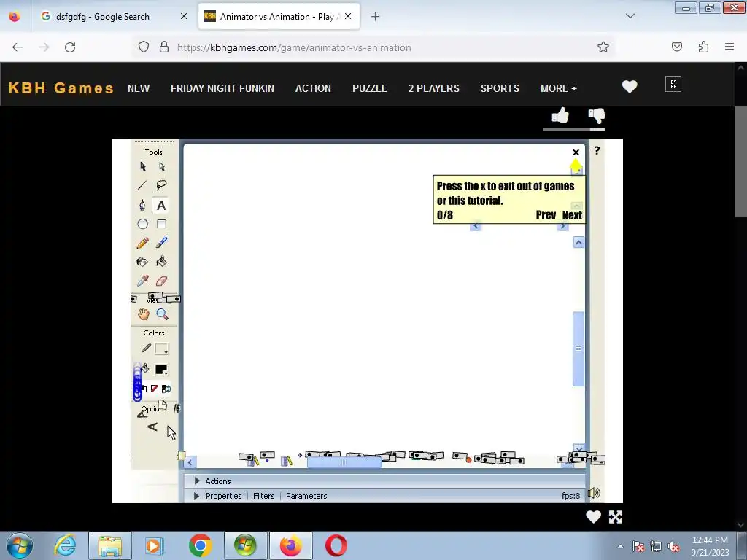Image resolution: width=747 pixels, height=560 pixels.
Task: Select the black arrow Selection tool
Action: 143,166
